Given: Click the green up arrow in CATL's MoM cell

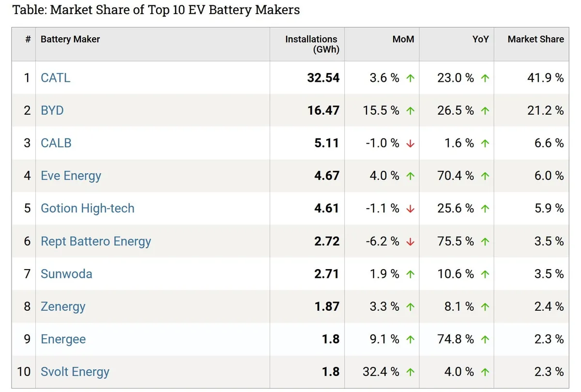Looking at the screenshot, I should 410,78.
